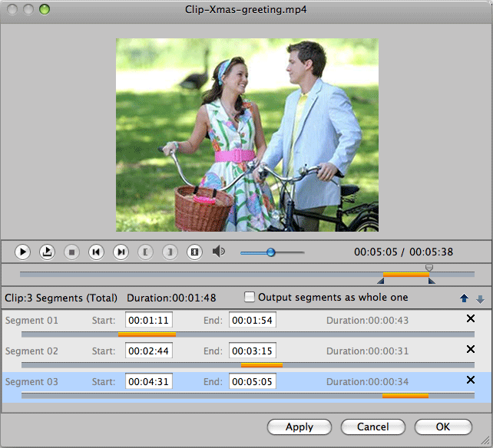Click the green zoom window button
The image size is (493, 448).
pyautogui.click(x=45, y=9)
